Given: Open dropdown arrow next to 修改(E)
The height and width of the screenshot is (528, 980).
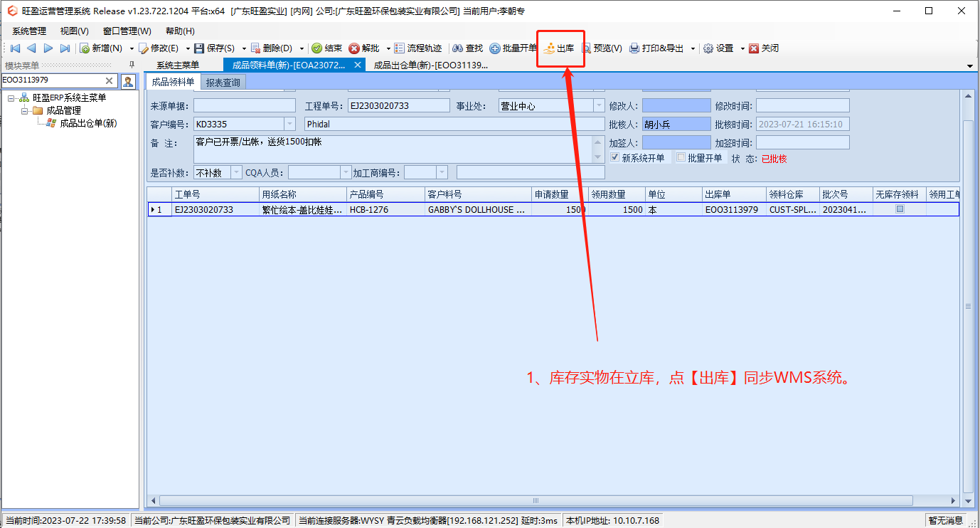Looking at the screenshot, I should pyautogui.click(x=188, y=48).
